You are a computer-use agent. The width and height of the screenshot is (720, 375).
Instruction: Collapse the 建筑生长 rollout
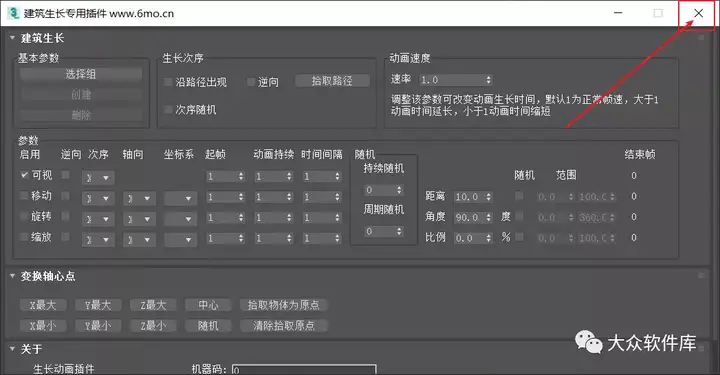tap(12, 38)
